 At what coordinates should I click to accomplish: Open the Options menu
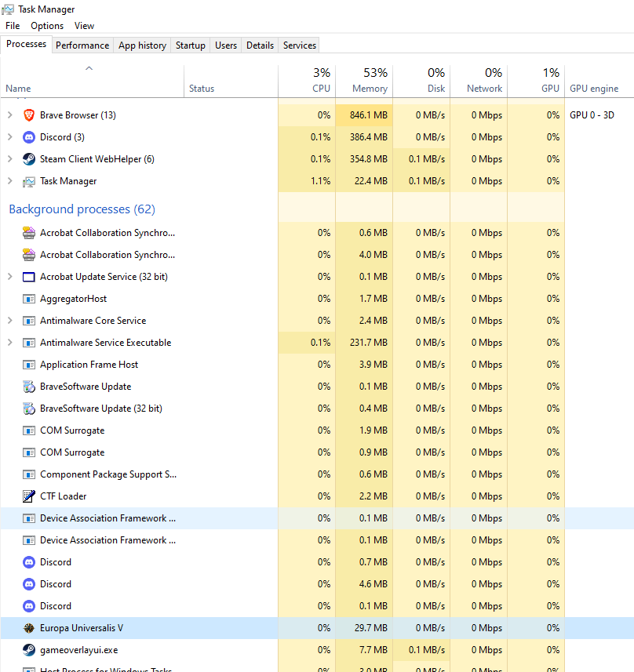47,26
